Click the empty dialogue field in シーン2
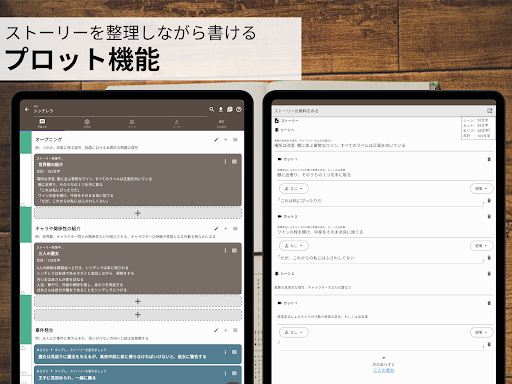This screenshot has width=512, height=384. tap(380, 345)
